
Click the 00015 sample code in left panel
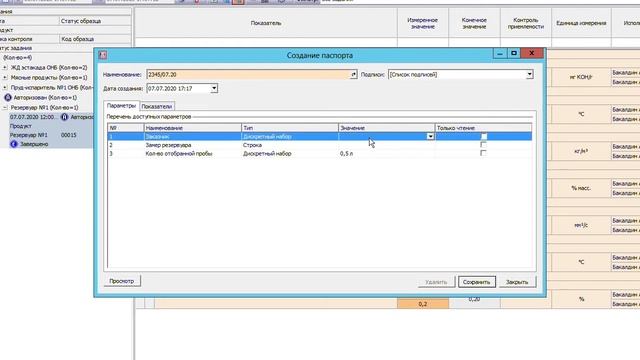click(69, 135)
